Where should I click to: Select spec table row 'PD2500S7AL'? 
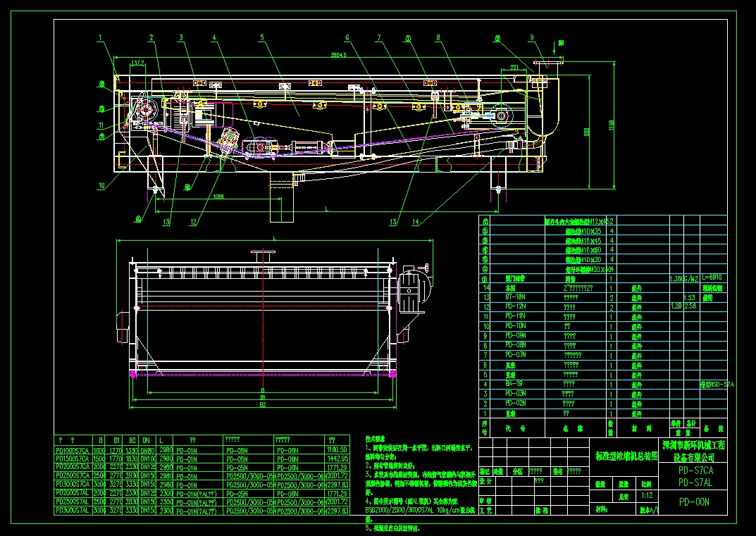click(x=202, y=502)
